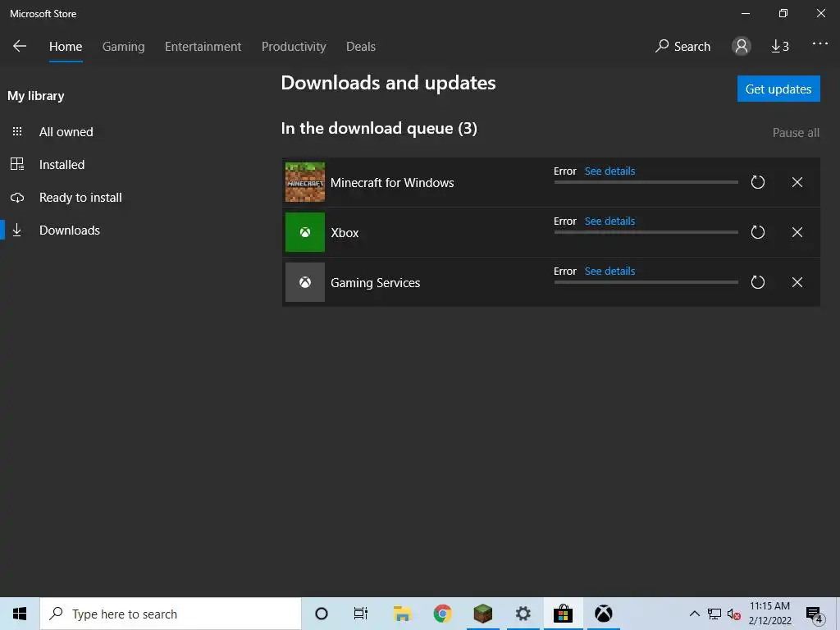Click Pause all downloads
The image size is (840, 630).
point(796,133)
